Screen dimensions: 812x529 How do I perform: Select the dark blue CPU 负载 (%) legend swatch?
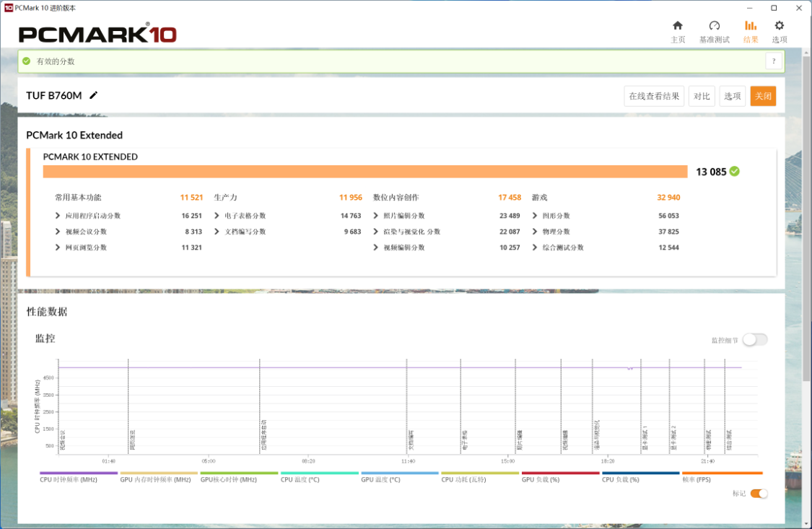click(x=641, y=473)
